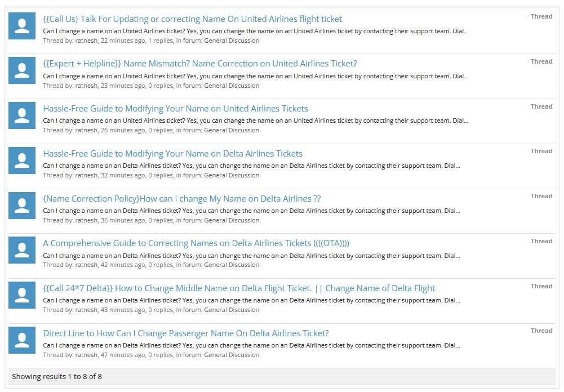Click 'Thread' label on the '{{Expert + Helpline}}' row

coord(541,61)
